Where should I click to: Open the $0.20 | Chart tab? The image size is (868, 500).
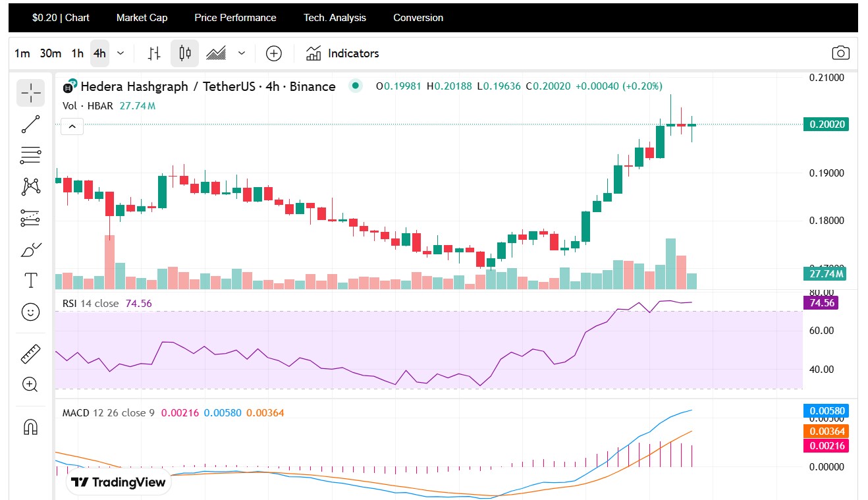(61, 18)
